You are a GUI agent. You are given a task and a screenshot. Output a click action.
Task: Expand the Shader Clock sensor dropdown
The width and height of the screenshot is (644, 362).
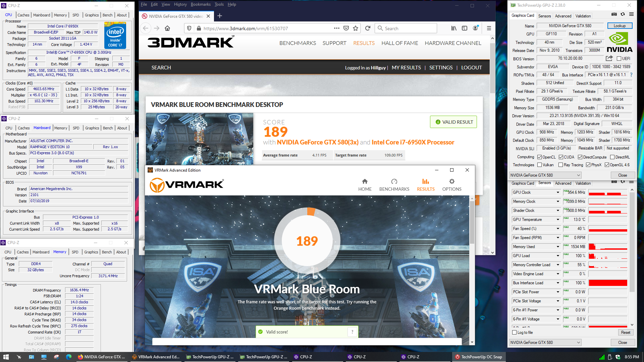coord(558,210)
